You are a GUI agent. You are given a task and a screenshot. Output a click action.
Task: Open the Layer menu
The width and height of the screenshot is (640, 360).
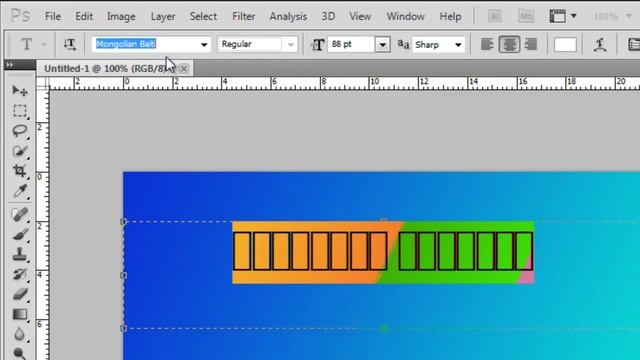pos(163,16)
